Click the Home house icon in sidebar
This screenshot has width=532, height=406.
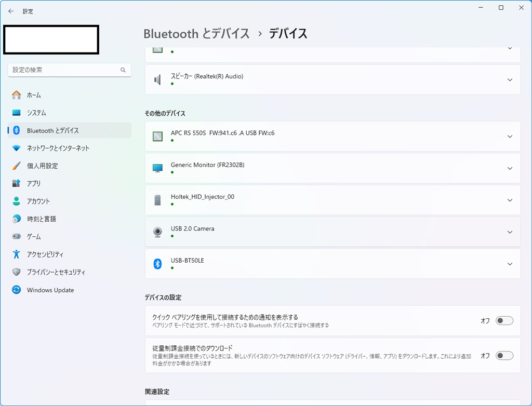point(16,95)
